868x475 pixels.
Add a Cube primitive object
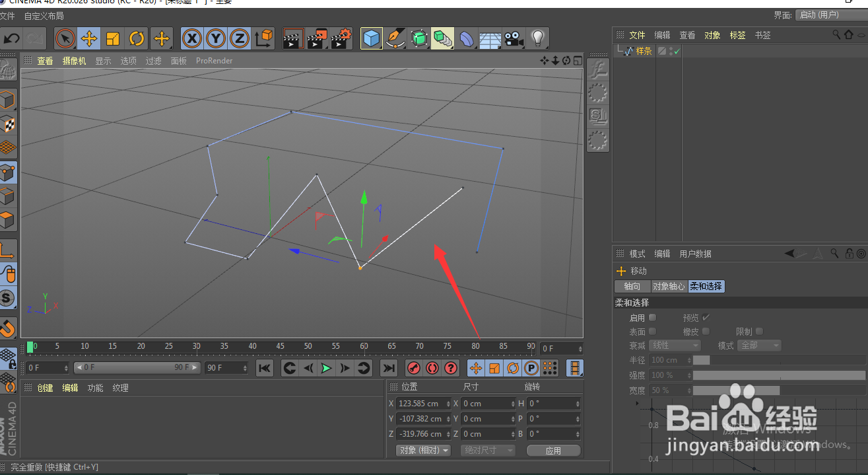372,39
